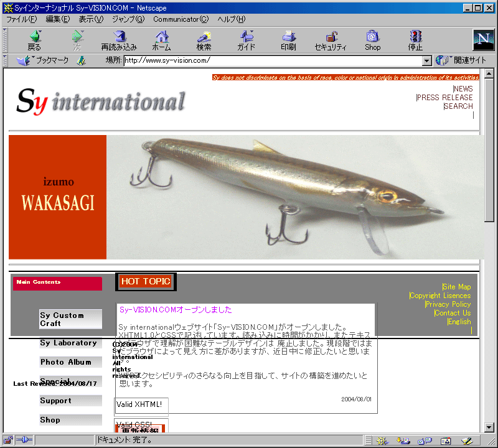Click the vertical scrollbar up arrow

point(489,73)
